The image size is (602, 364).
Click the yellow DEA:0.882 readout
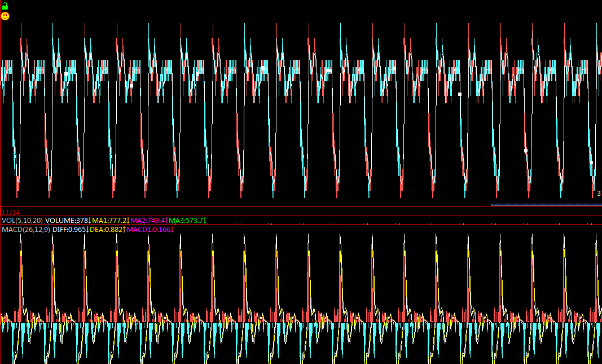(107, 230)
